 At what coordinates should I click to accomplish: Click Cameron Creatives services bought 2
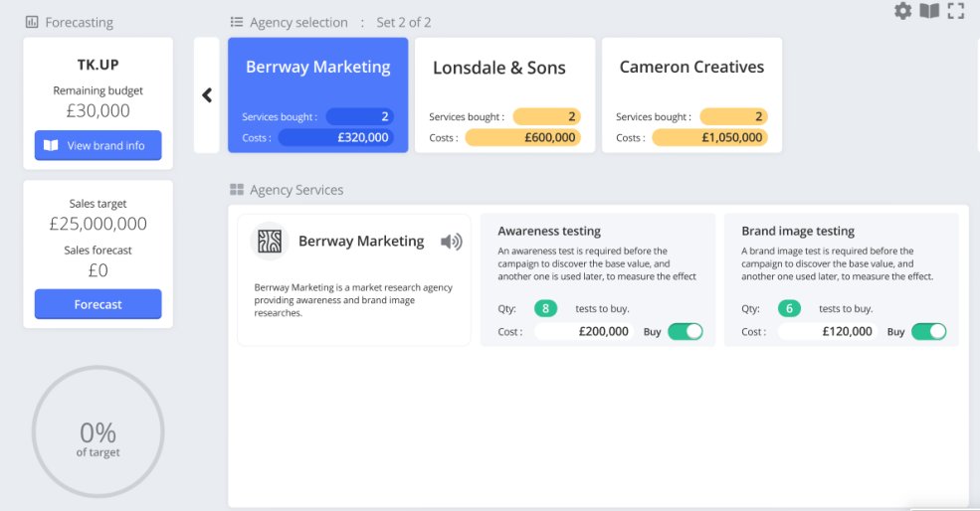pos(733,117)
